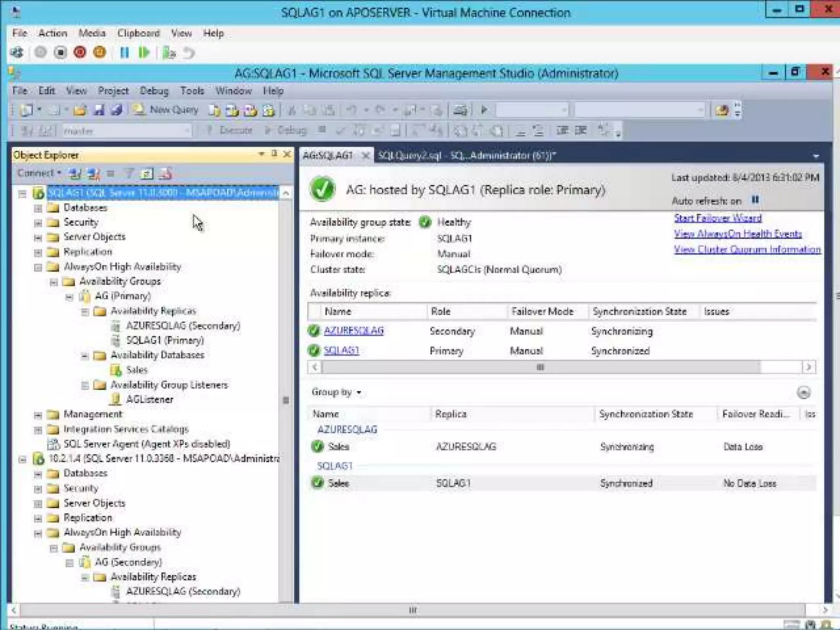Open the Tools menu in SSMS
Viewport: 840px width, 630px height.
click(192, 91)
